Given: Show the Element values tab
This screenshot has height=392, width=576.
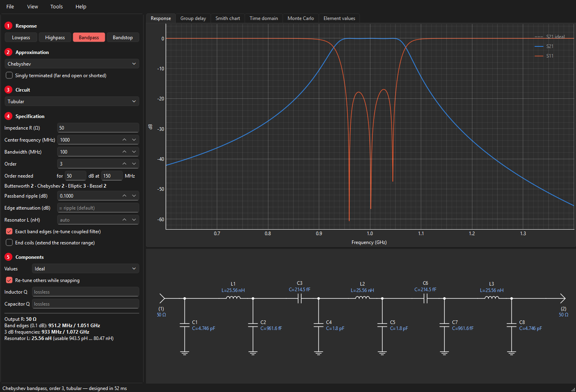Looking at the screenshot, I should [x=339, y=18].
